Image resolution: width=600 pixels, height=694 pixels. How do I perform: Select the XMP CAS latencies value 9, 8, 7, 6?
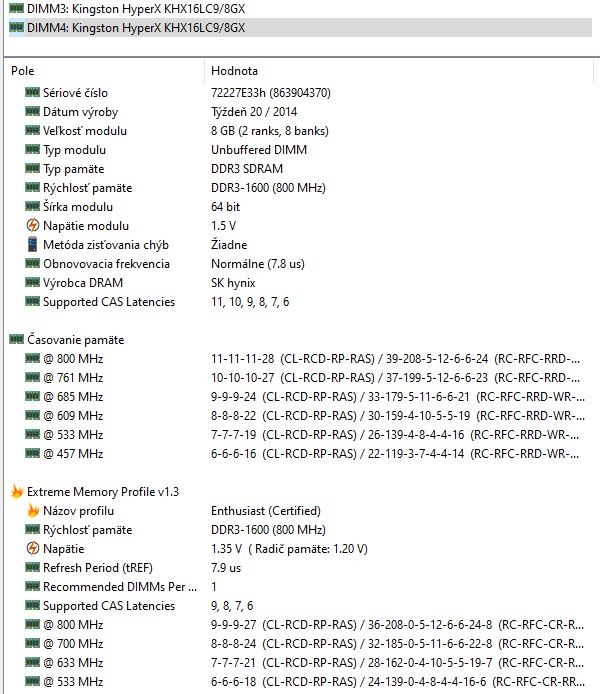(x=232, y=606)
